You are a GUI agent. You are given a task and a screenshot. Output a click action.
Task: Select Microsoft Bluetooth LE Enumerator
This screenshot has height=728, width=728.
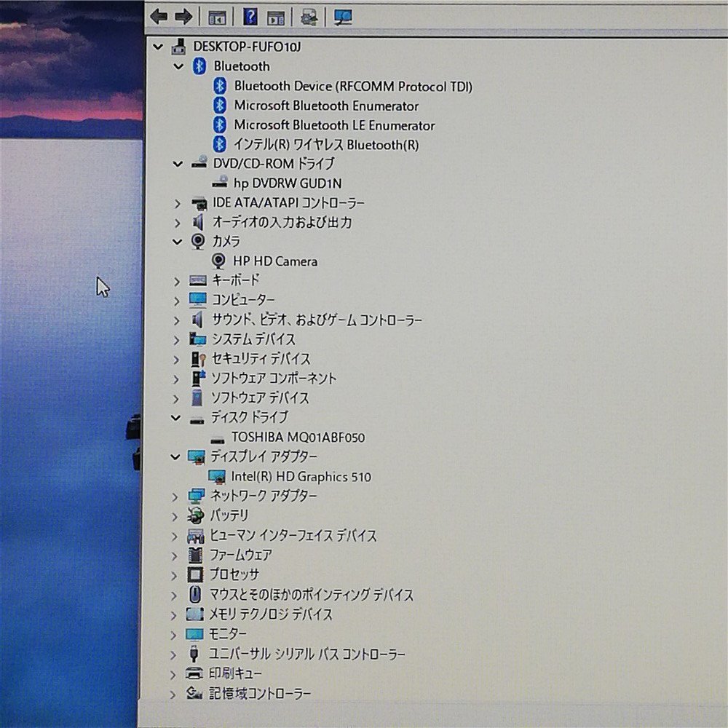click(333, 125)
